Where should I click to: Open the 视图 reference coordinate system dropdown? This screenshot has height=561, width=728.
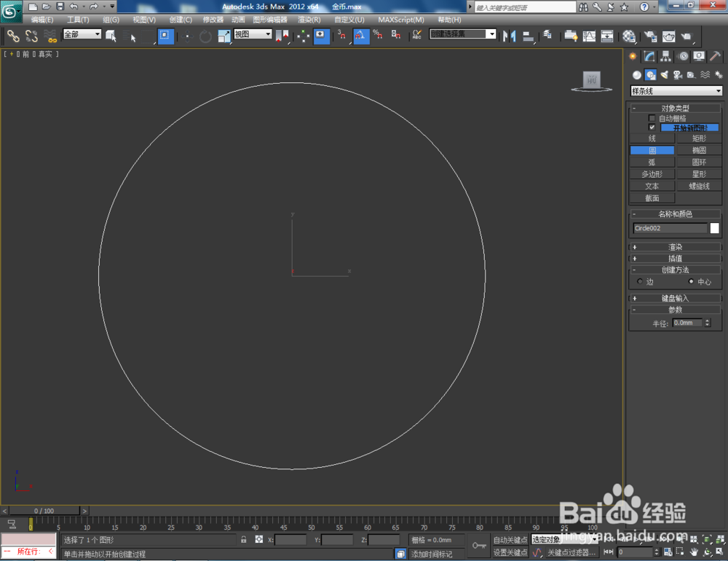coord(251,34)
